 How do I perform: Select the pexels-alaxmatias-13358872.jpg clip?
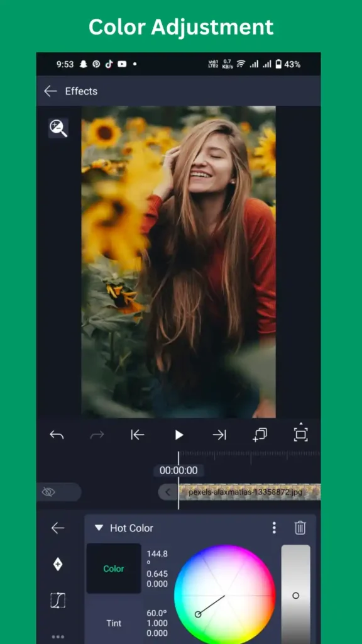[250, 492]
